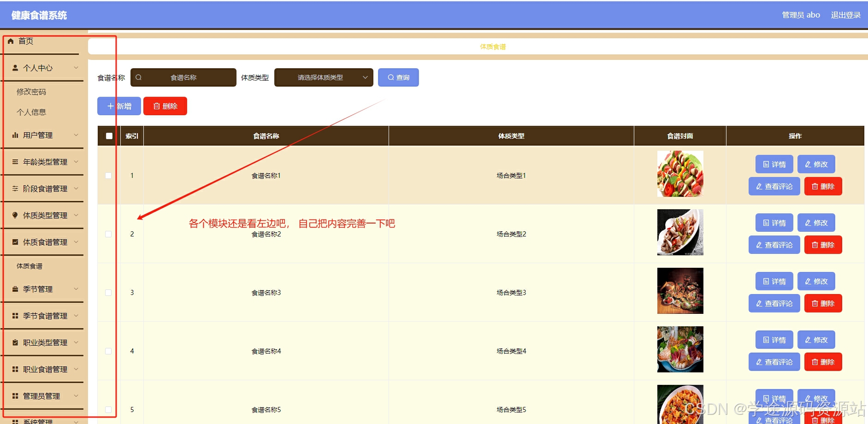The image size is (868, 424).
Task: Open cover thumbnail of 食谱名称3
Action: coord(680,291)
